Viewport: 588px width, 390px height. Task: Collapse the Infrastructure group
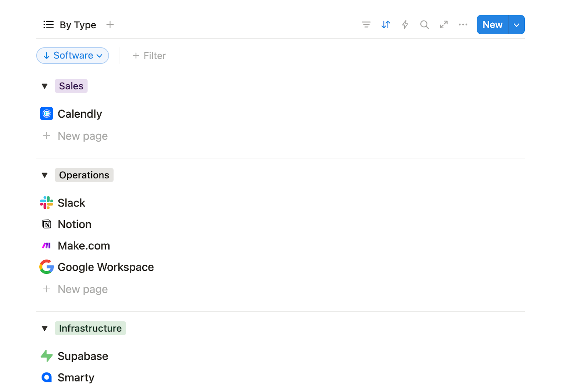pos(45,328)
